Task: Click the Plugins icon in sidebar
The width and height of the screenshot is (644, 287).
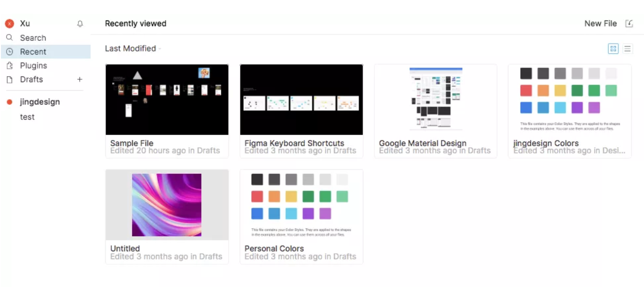Action: 10,66
